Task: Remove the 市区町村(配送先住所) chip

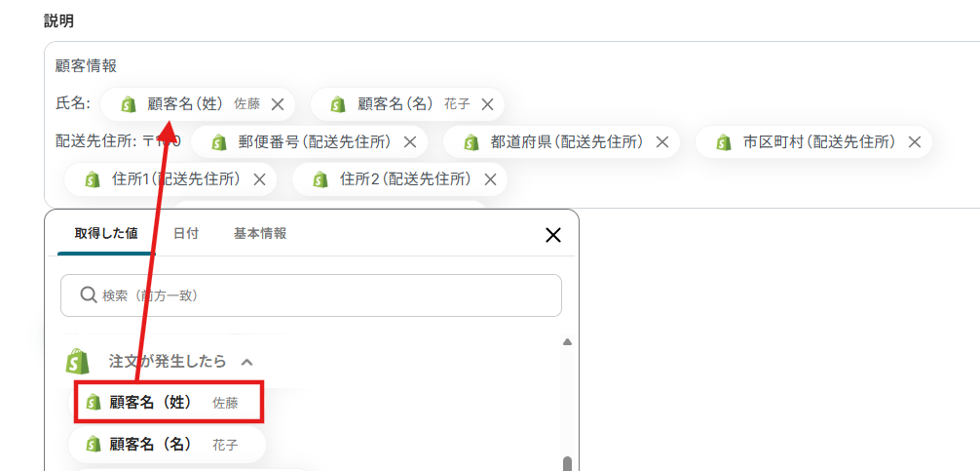Action: [x=915, y=142]
